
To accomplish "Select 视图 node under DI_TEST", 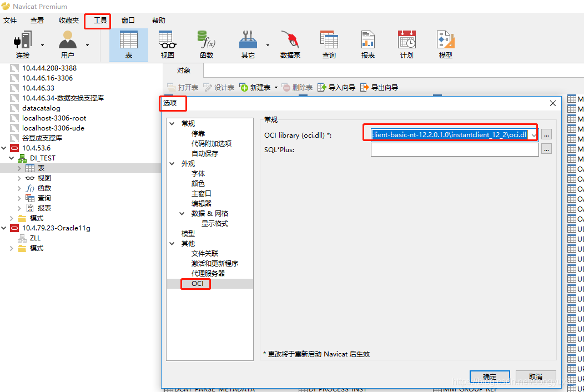I will tap(44, 178).
